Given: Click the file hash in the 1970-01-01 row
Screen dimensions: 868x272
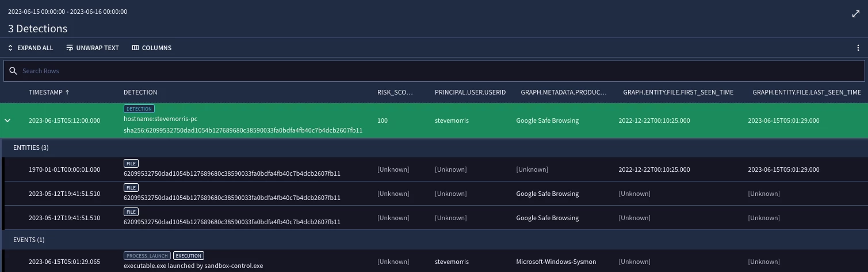Looking at the screenshot, I should click(232, 173).
